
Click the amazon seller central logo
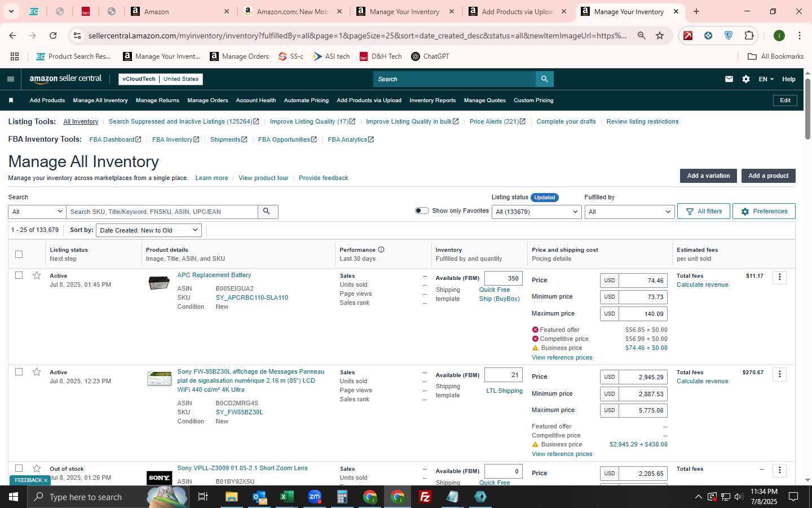pyautogui.click(x=65, y=79)
